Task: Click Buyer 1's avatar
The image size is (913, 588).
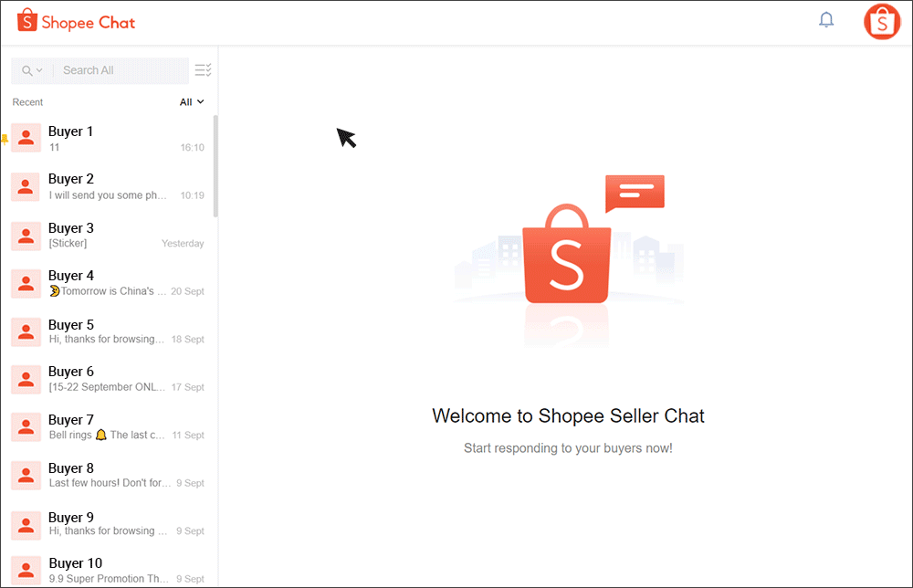Action: (x=25, y=138)
